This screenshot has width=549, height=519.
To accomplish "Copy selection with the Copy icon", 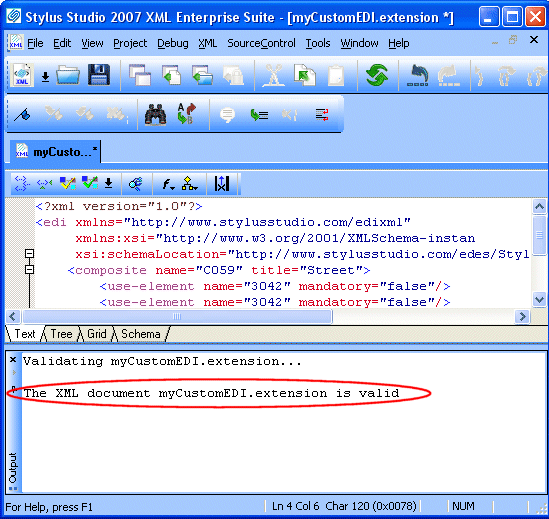I will point(305,75).
